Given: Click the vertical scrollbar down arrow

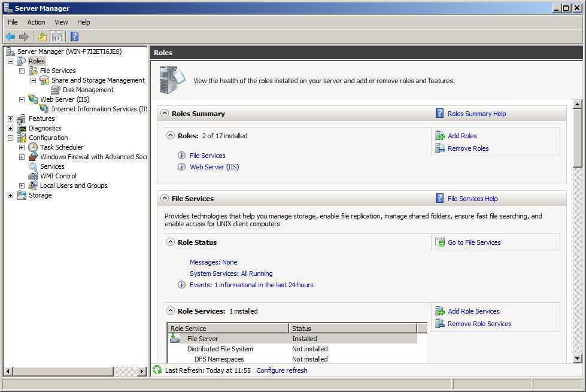Looking at the screenshot, I should [578, 358].
